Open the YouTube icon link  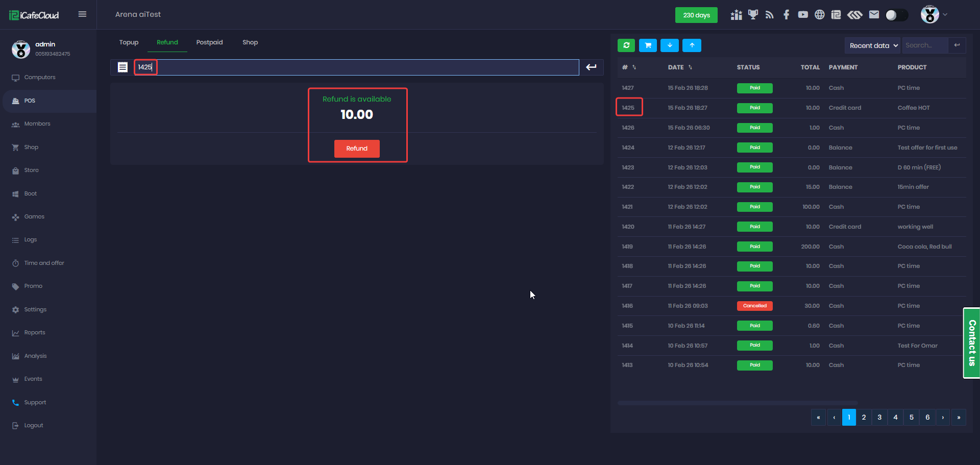pos(803,15)
